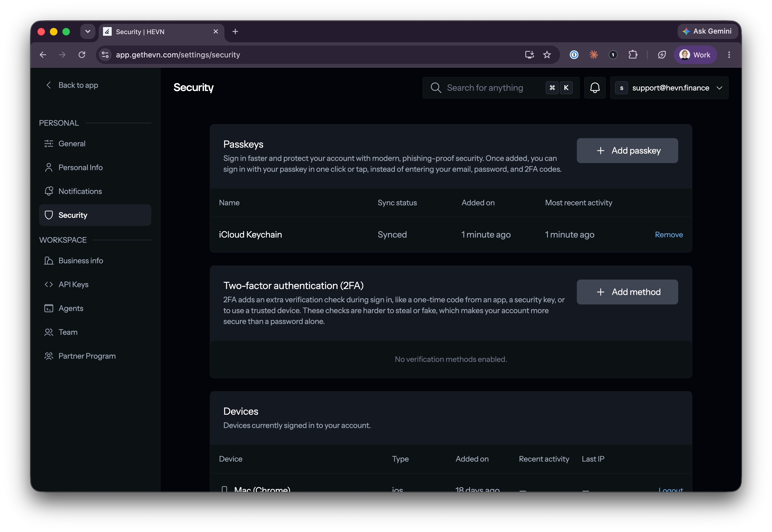Click the Sync status column header
Image resolution: width=772 pixels, height=532 pixels.
[397, 203]
